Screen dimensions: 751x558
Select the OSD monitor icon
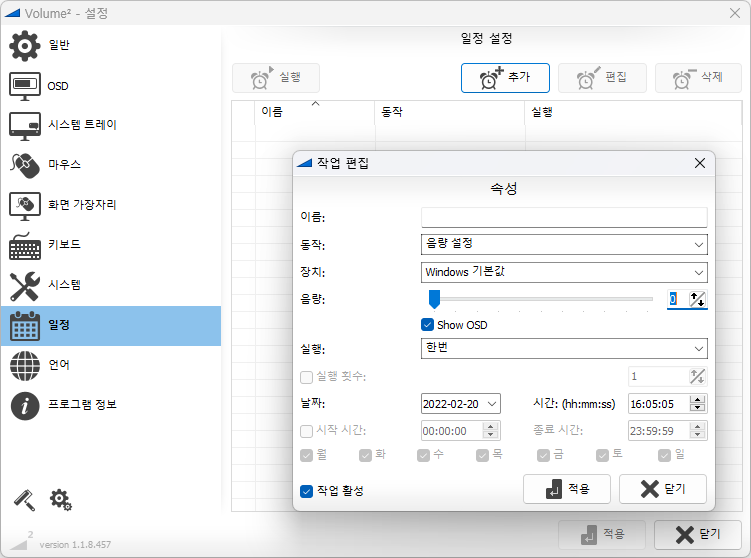(24, 86)
